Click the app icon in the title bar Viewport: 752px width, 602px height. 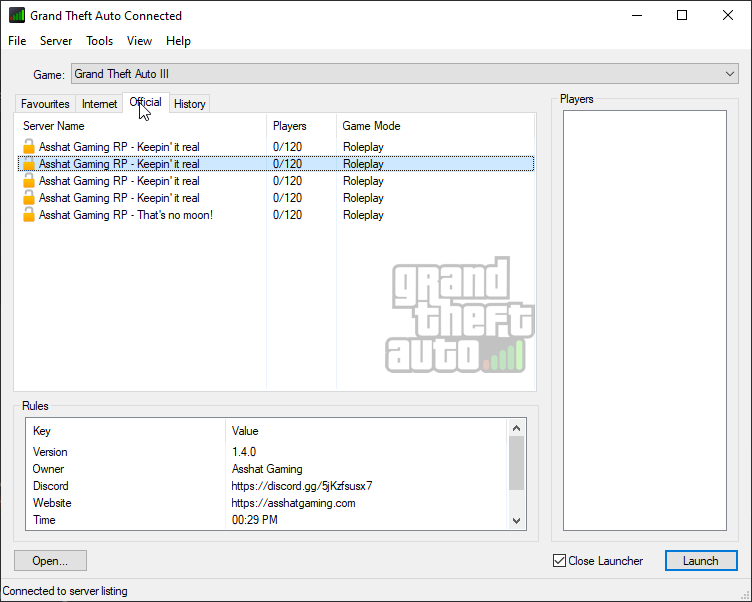17,16
